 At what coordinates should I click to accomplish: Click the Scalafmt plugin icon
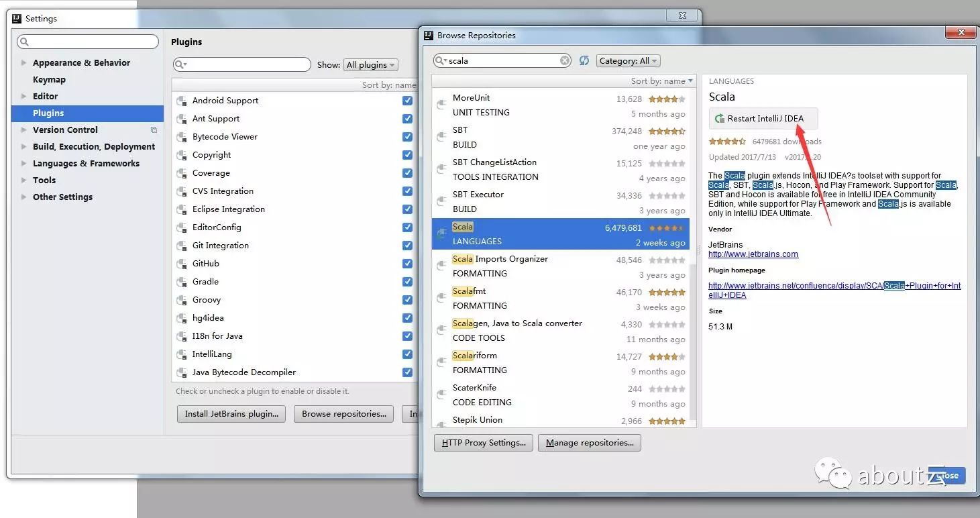coord(441,298)
